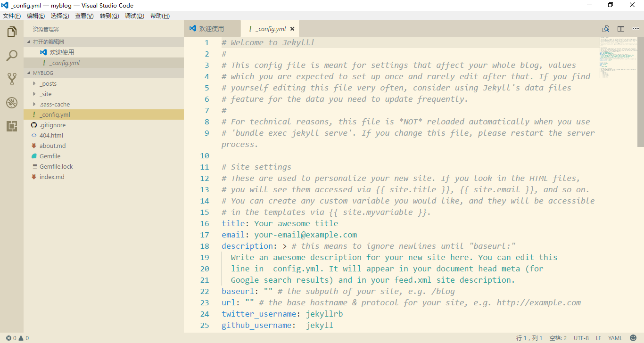The image size is (644, 343).
Task: Close the _config.yml editor tab
Action: [292, 29]
